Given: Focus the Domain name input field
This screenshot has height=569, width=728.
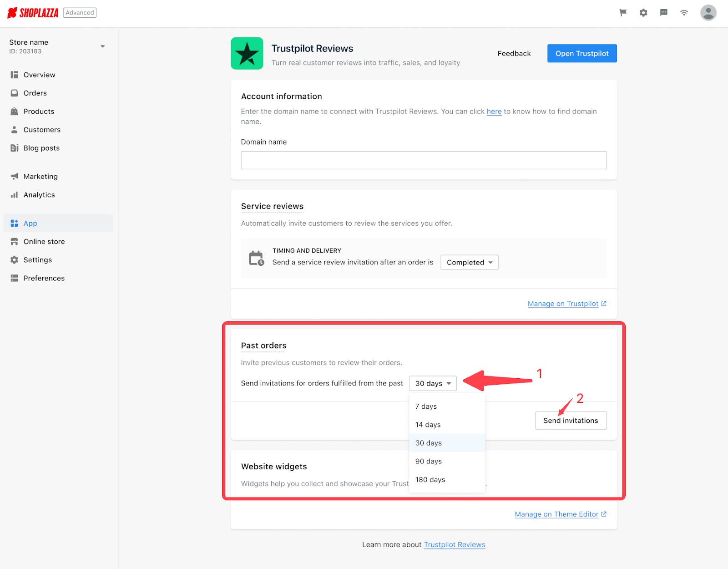Looking at the screenshot, I should click(x=424, y=160).
